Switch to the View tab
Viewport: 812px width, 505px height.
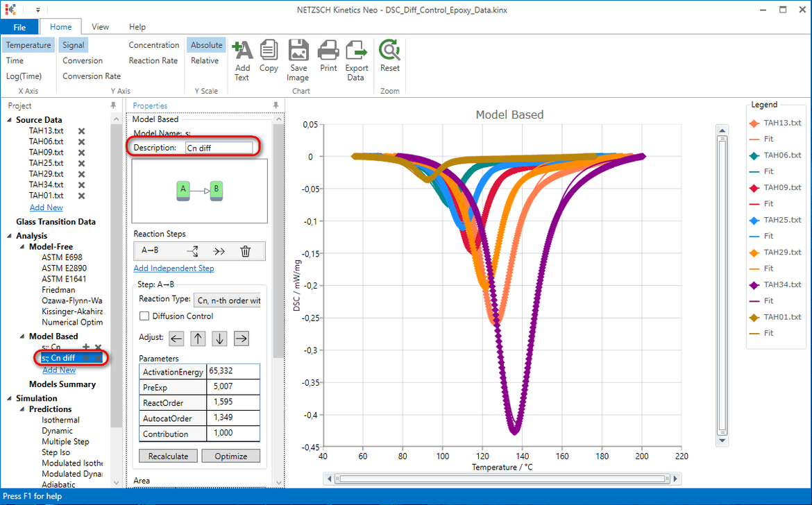[100, 26]
